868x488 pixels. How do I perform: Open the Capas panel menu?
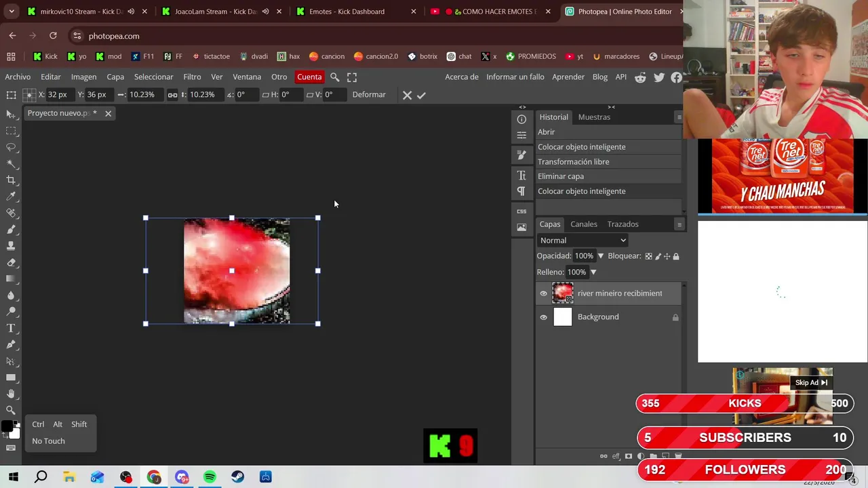point(679,224)
